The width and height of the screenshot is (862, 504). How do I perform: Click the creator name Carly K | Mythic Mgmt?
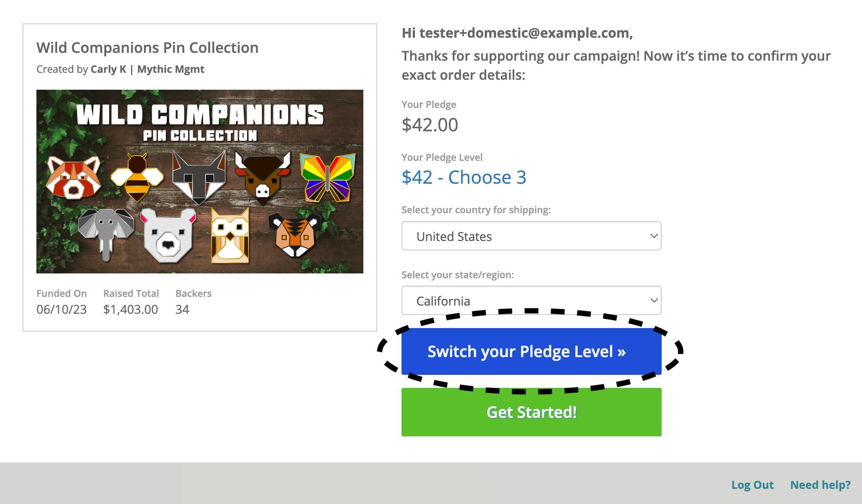click(x=147, y=69)
